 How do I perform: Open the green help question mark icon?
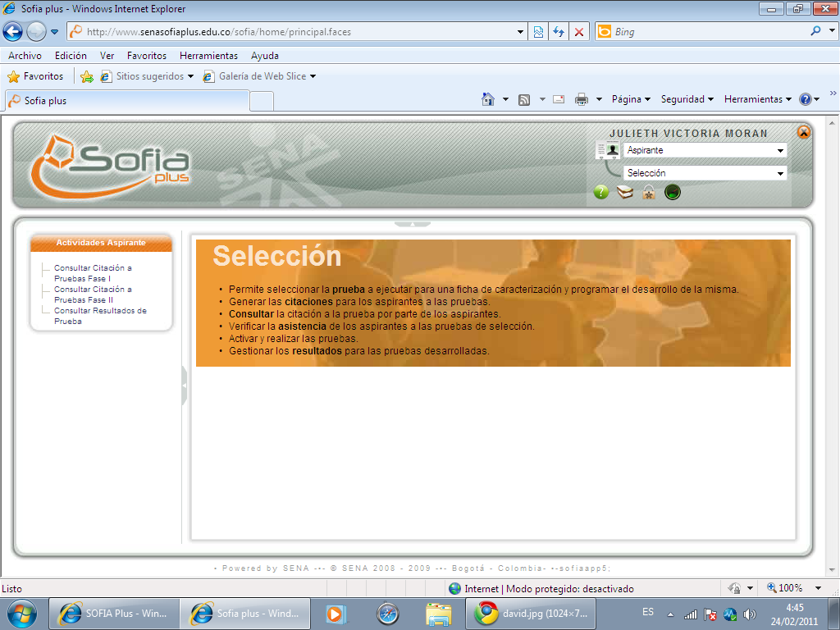click(601, 191)
